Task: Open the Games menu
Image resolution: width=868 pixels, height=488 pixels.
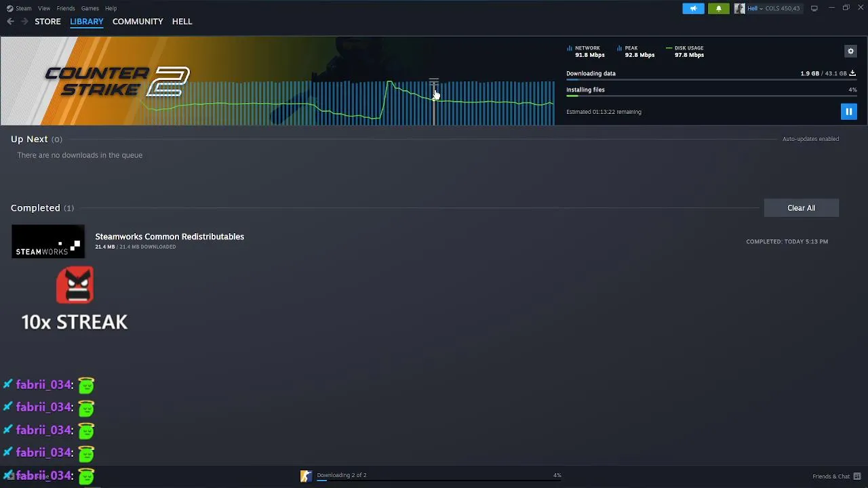Action: pos(90,8)
